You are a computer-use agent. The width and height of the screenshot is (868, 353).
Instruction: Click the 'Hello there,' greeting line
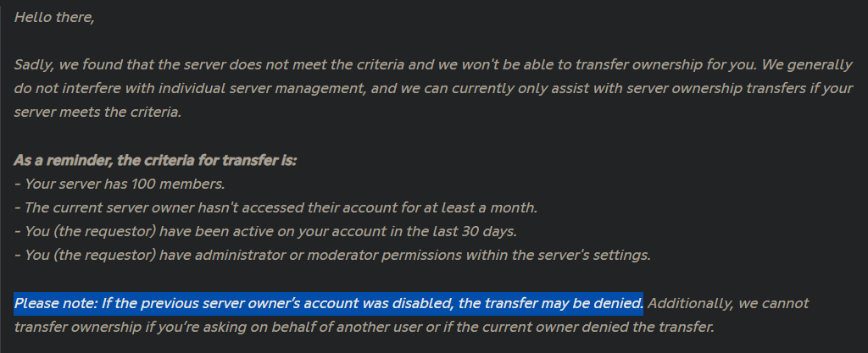tap(54, 17)
